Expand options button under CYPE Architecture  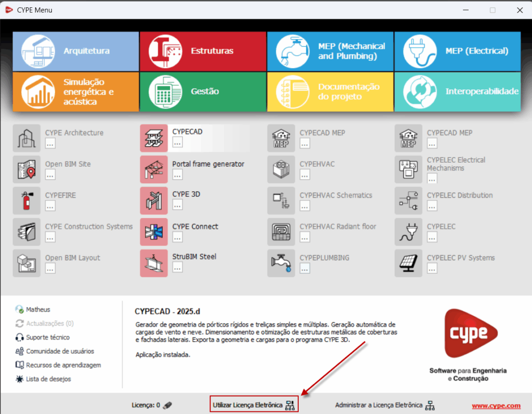click(x=50, y=143)
